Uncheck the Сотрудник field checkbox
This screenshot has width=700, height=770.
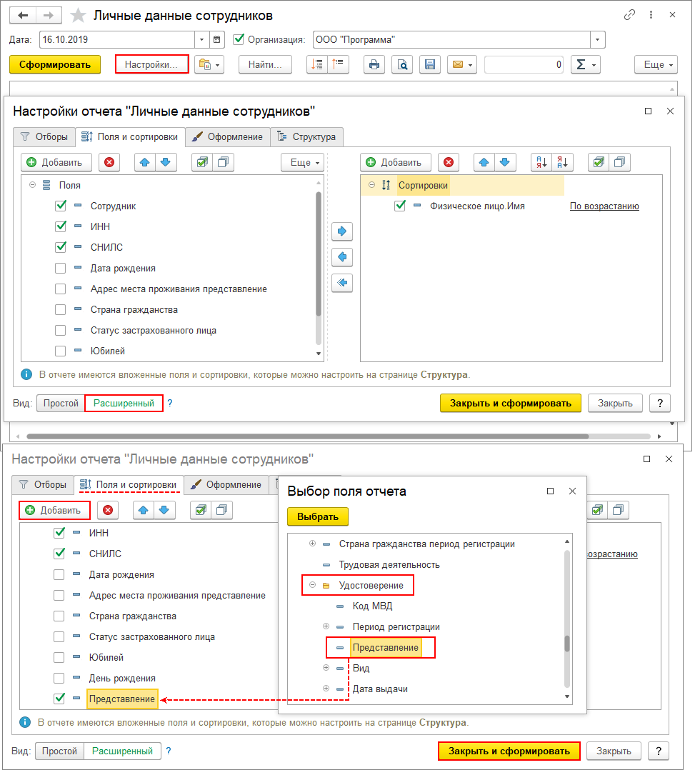(x=60, y=206)
